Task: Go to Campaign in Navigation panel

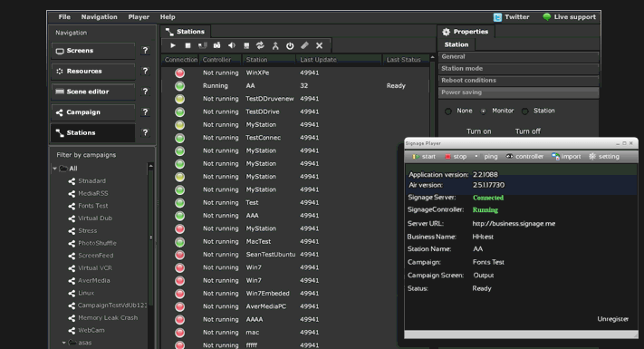Action: [x=93, y=112]
